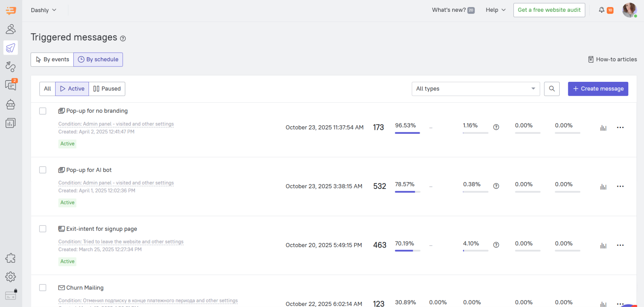Switch to the By events tab
This screenshot has height=307, width=644.
(52, 59)
